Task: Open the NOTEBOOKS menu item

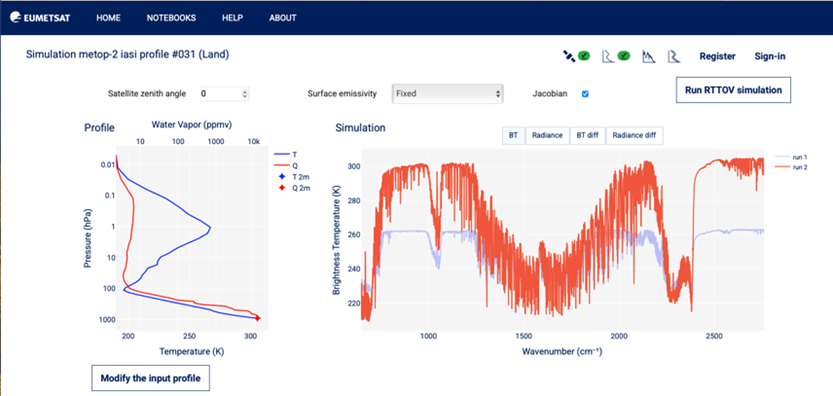Action: tap(171, 18)
